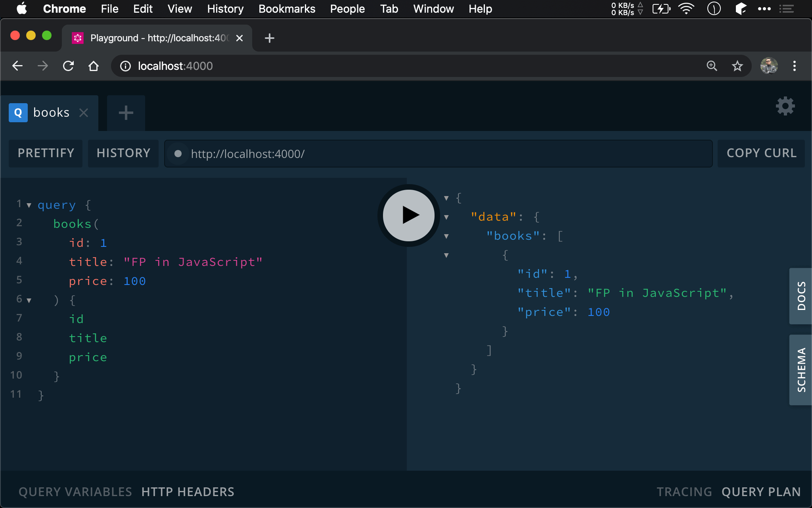Click "FP in JavaScript" in the response

click(x=657, y=293)
